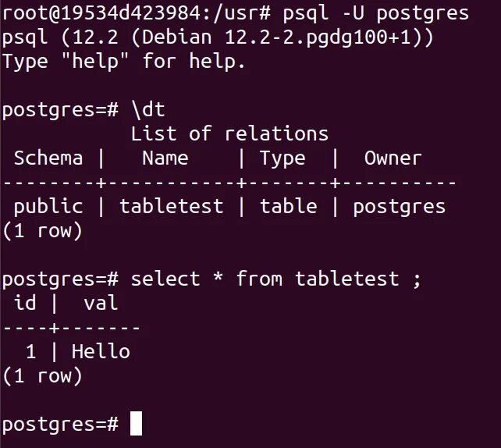
Task: Click the Schema column header
Action: 48,158
